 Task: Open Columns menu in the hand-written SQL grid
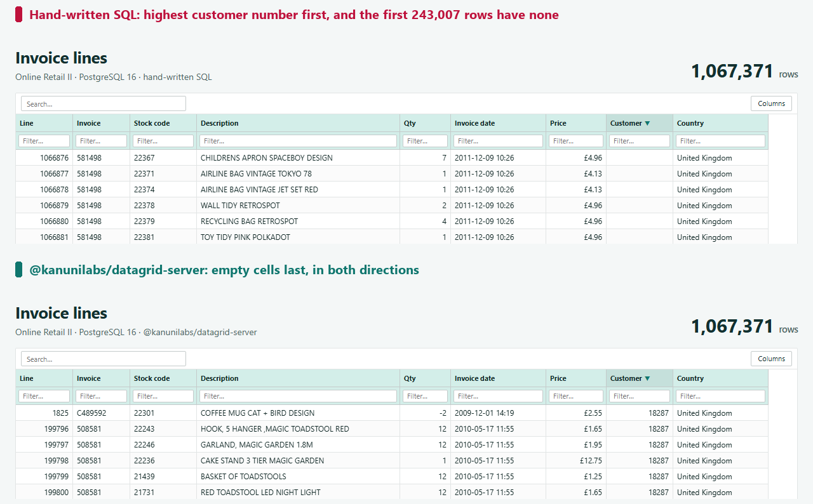[x=771, y=103]
